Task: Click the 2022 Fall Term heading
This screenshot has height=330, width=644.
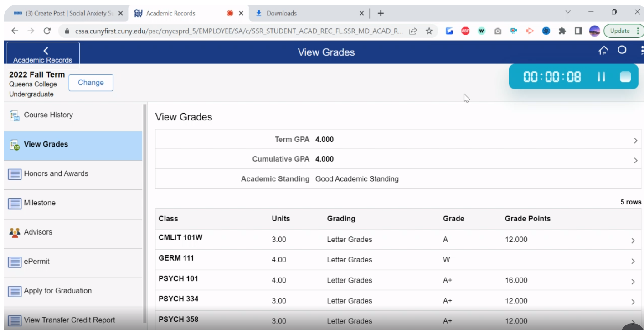Action: point(37,74)
